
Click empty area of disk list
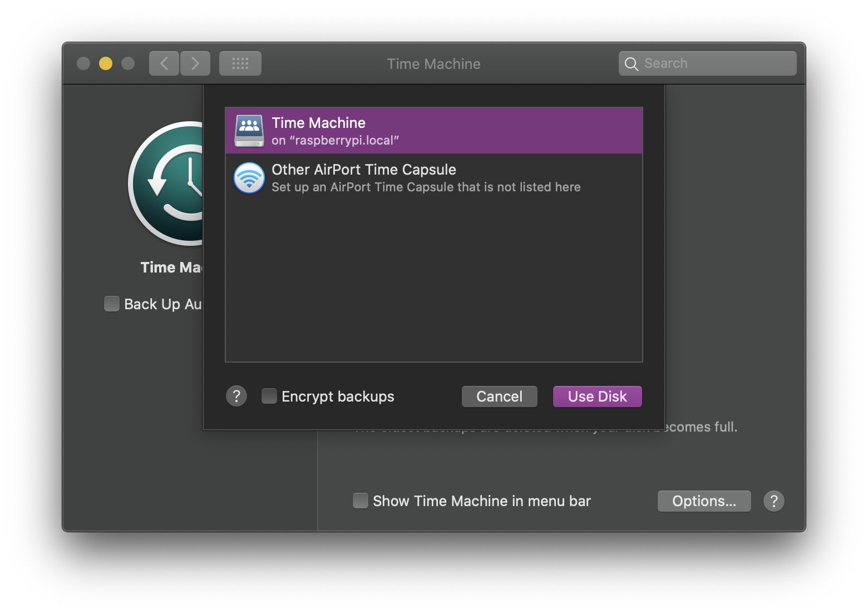(434, 278)
